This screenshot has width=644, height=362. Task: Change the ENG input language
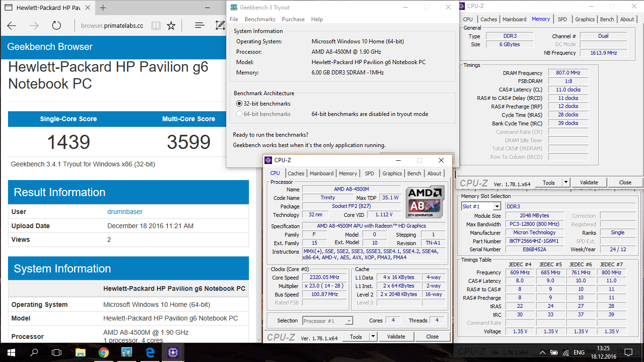click(579, 352)
